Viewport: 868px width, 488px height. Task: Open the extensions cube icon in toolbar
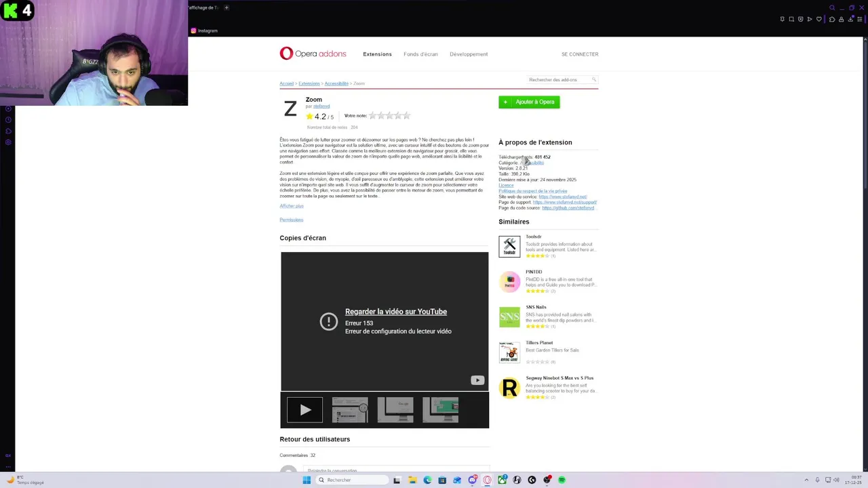[832, 19]
